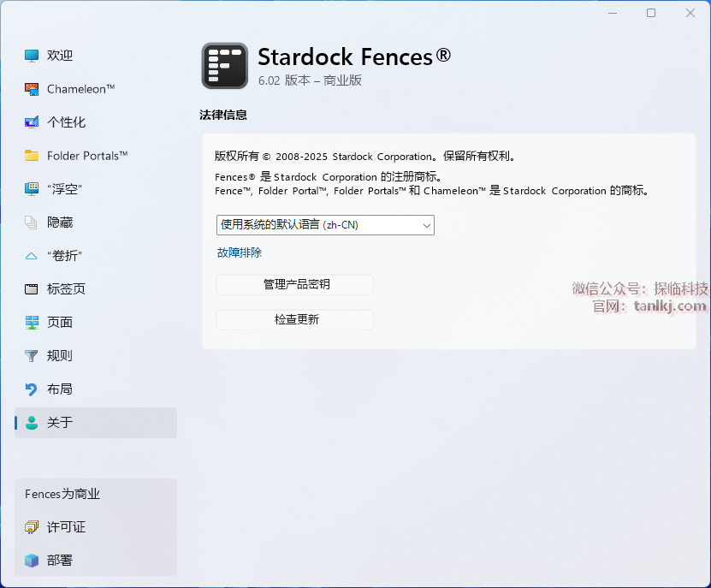Click the Stardock Fences app logo
The height and width of the screenshot is (588, 711).
click(225, 66)
